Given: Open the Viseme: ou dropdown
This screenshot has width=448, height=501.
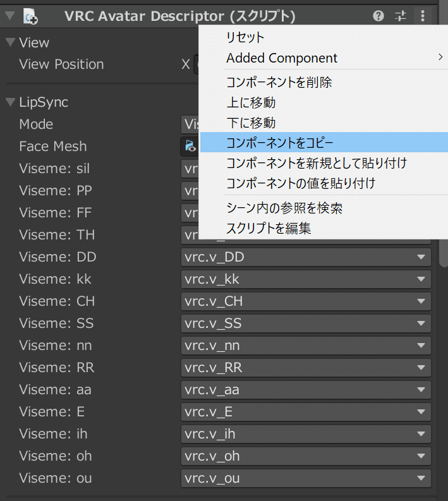Looking at the screenshot, I should (x=306, y=478).
